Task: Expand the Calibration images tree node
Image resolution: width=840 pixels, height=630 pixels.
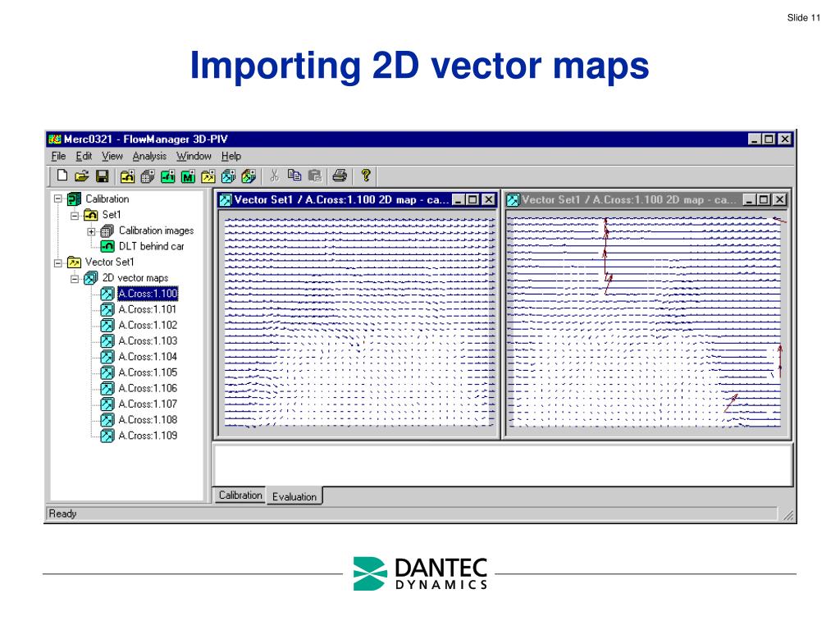Action: pyautogui.click(x=91, y=231)
